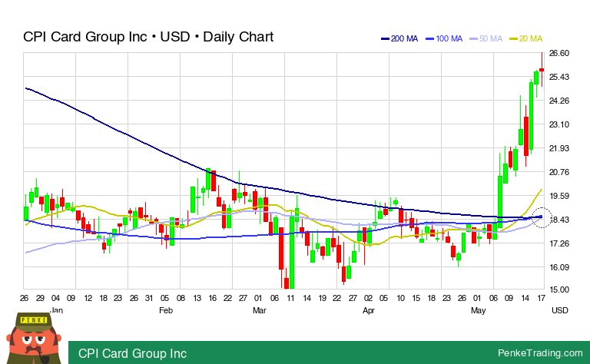This screenshot has width=590, height=364.
Task: Click the tall green candle at date 11
Action: 292,253
